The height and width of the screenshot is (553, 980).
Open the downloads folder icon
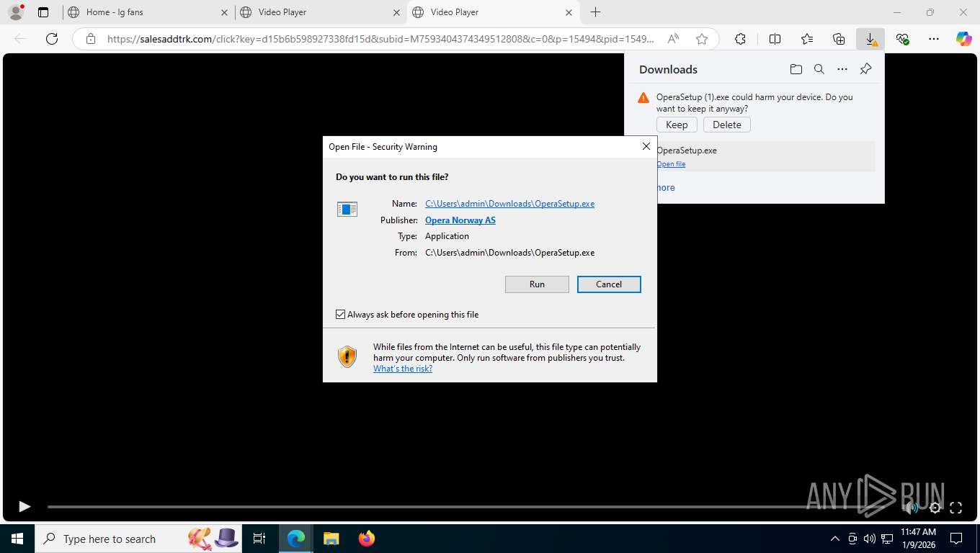point(796,69)
